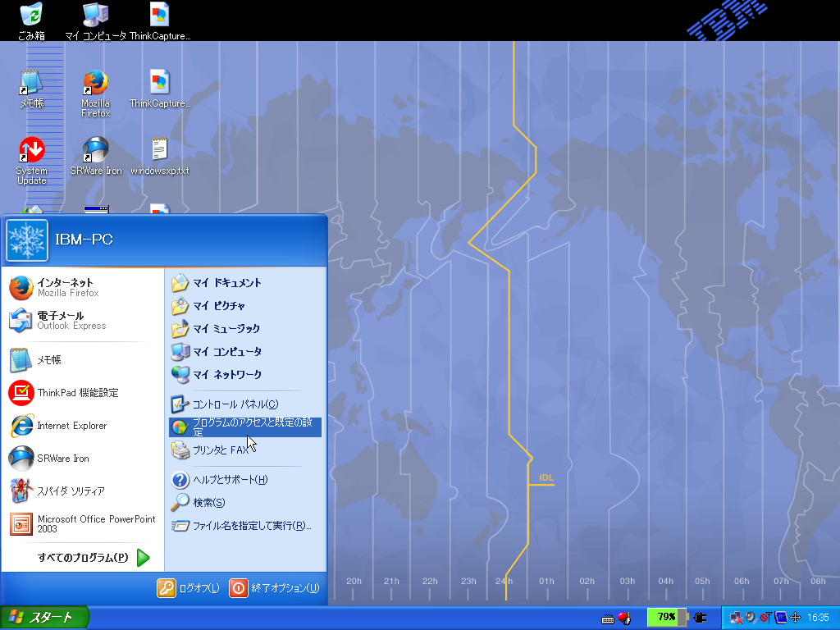The width and height of the screenshot is (840, 630).
Task: Open マイ コンピュータ in Start menu
Action: pyautogui.click(x=244, y=352)
